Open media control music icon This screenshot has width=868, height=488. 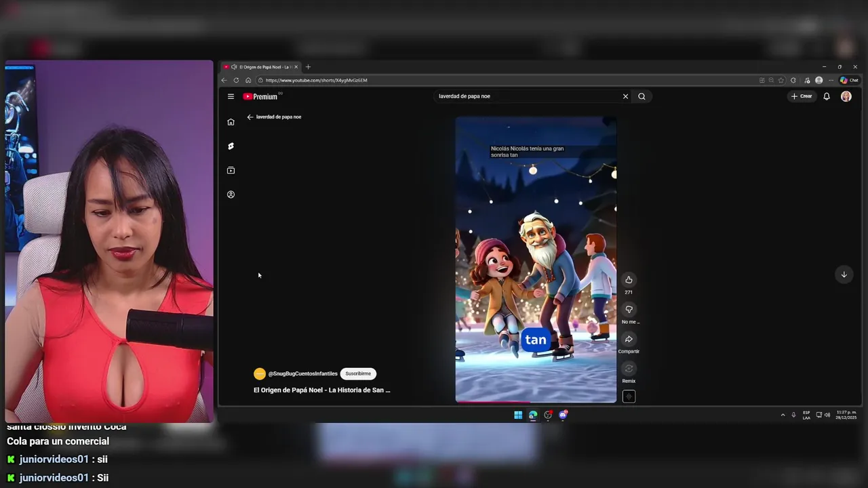point(806,80)
